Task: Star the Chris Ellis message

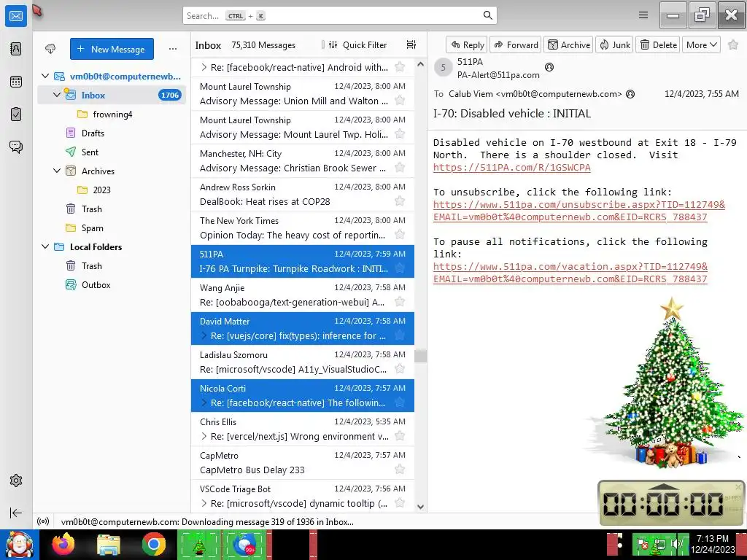Action: (x=400, y=436)
